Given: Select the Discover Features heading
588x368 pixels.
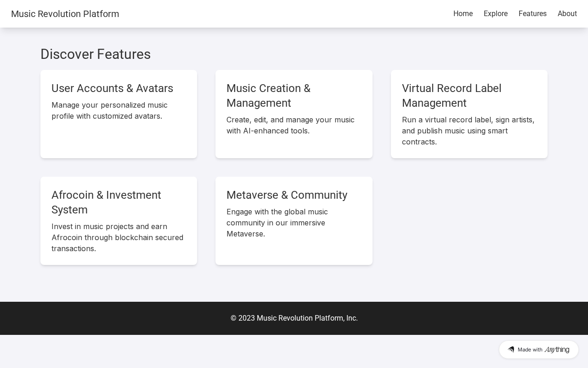Looking at the screenshot, I should (96, 54).
